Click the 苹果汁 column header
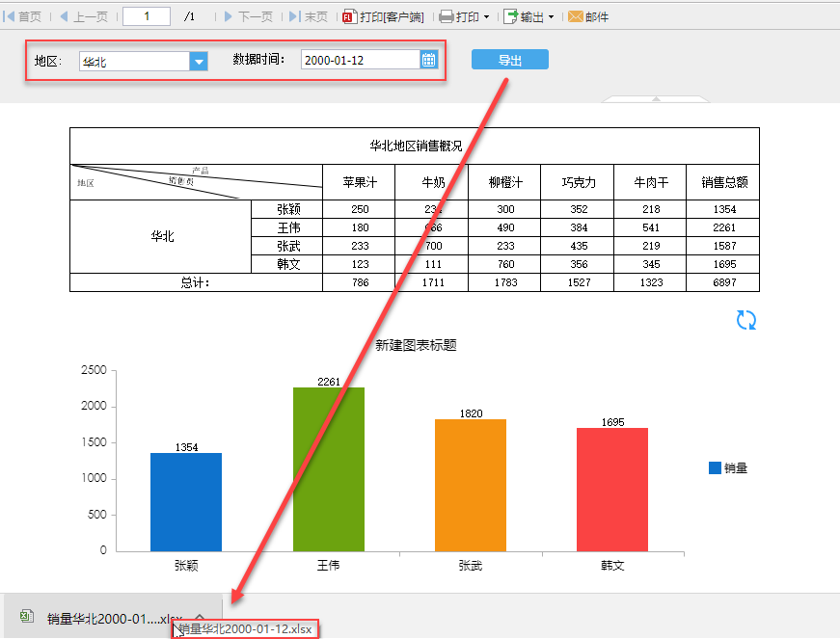Image resolution: width=840 pixels, height=639 pixels. 360,182
